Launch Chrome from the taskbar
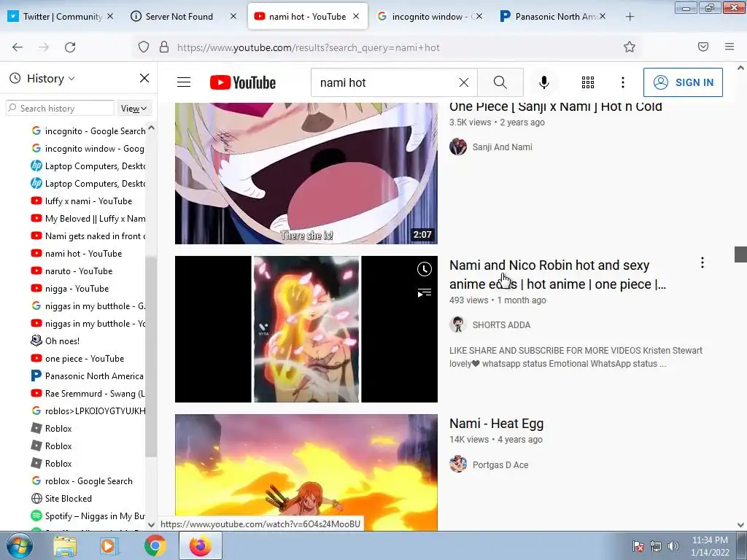The image size is (747, 560). pos(155,546)
